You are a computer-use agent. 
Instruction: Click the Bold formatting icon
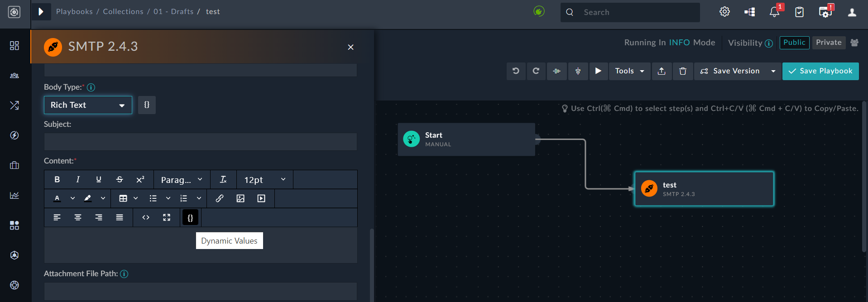(x=57, y=180)
